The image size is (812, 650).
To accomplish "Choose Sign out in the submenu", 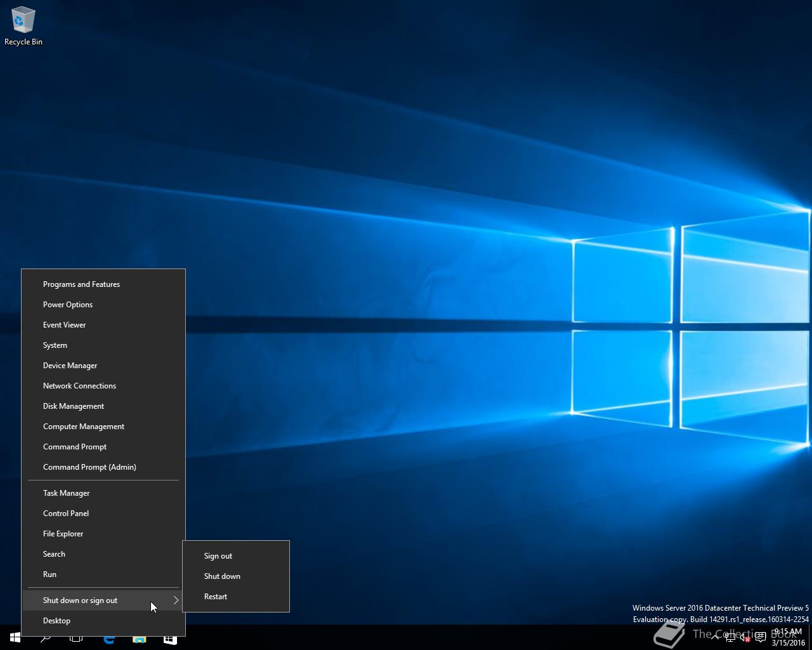I will pos(236,556).
